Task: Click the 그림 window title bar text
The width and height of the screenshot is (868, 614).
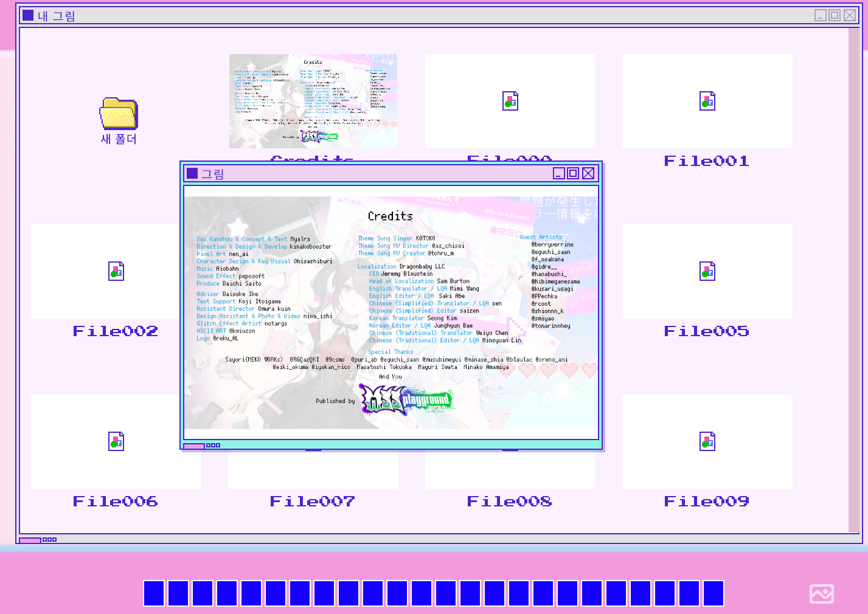Action: 213,174
